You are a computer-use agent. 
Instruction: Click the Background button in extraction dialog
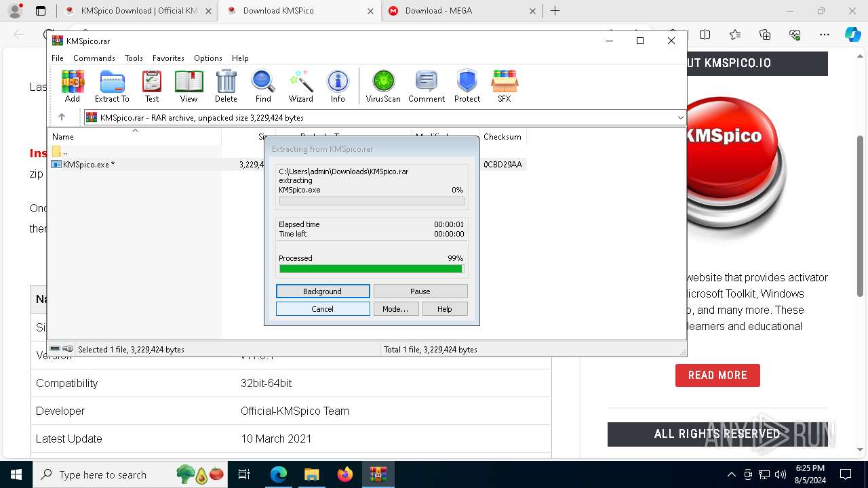point(323,291)
